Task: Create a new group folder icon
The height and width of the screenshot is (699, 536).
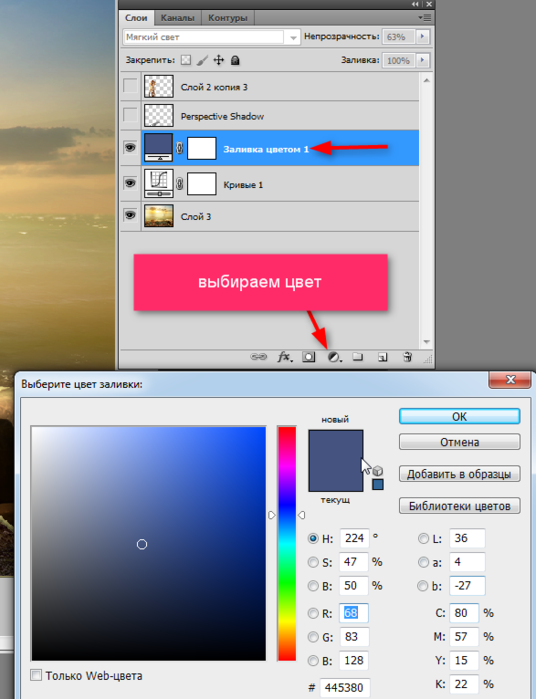Action: click(x=358, y=357)
